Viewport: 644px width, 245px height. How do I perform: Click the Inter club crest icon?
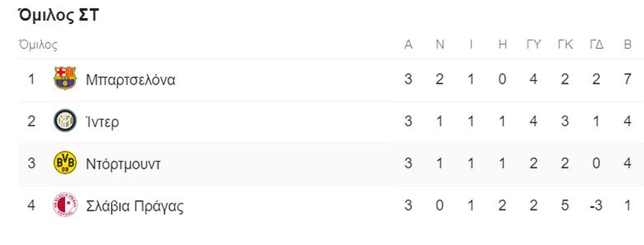pos(65,120)
